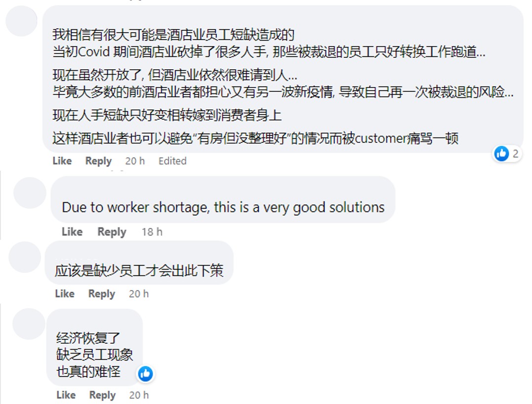Like the long Covid hotel staffing comment
Viewport: 532px width, 404px height.
tap(62, 161)
